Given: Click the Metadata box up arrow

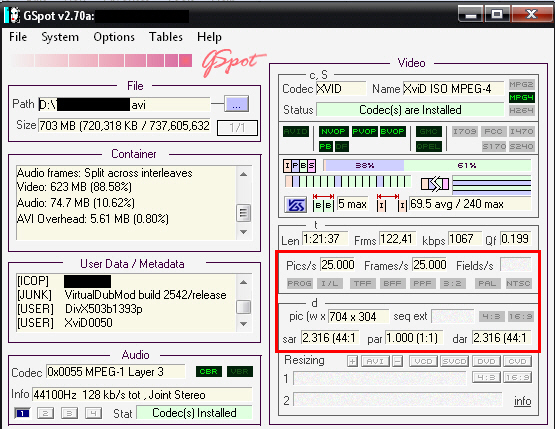Looking at the screenshot, I should 244,282.
